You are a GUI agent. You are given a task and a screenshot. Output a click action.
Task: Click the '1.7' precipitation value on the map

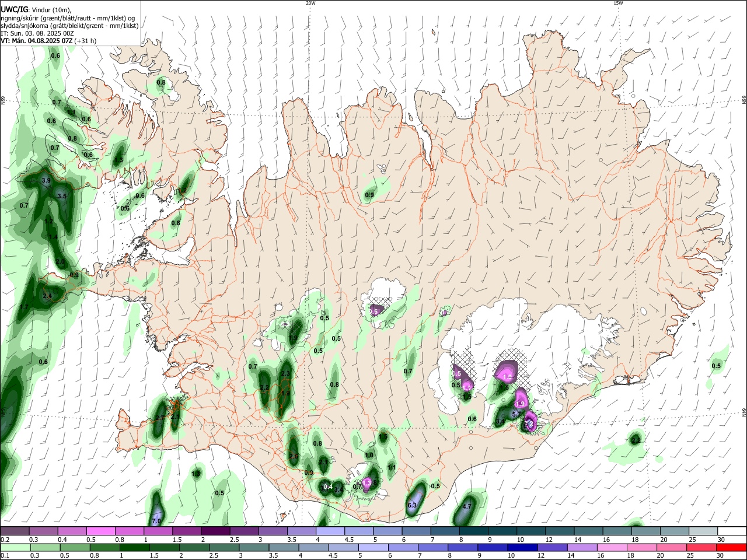[x=24, y=307]
